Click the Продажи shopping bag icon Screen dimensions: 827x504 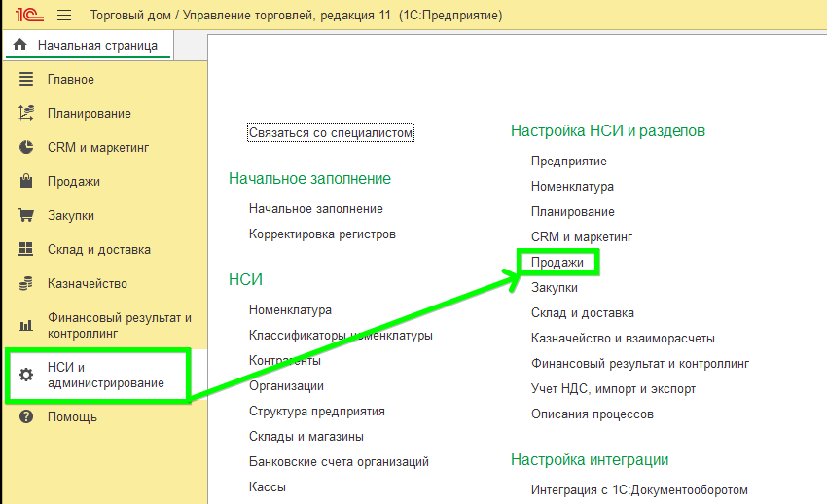[26, 181]
